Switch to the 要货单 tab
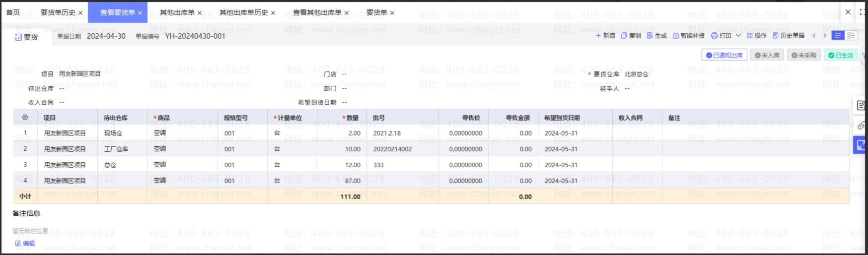The height and width of the screenshot is (255, 868). pos(377,12)
